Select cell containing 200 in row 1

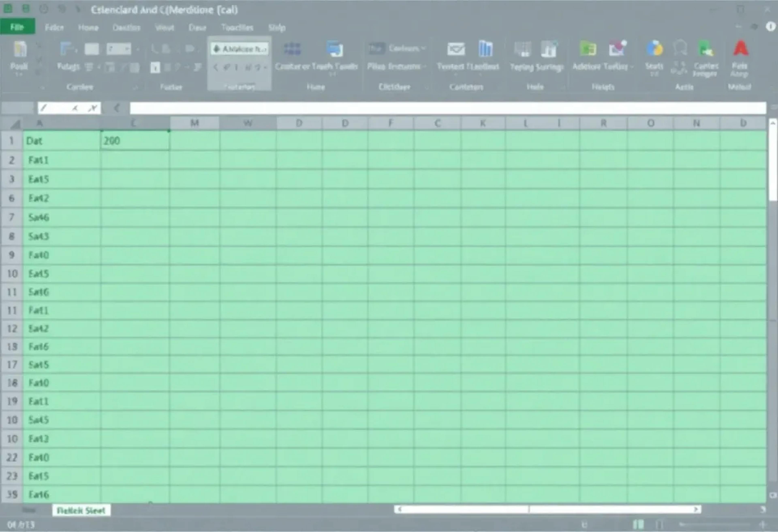point(135,141)
